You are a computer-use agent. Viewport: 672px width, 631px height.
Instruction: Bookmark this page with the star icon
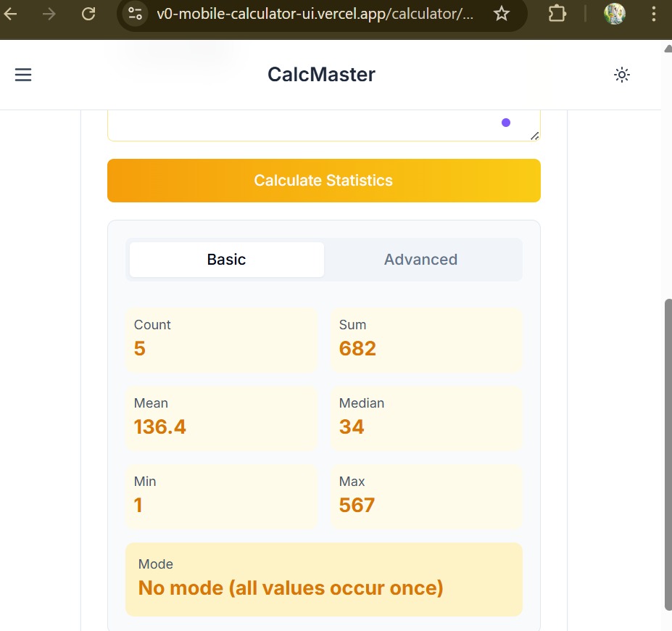[x=501, y=14]
